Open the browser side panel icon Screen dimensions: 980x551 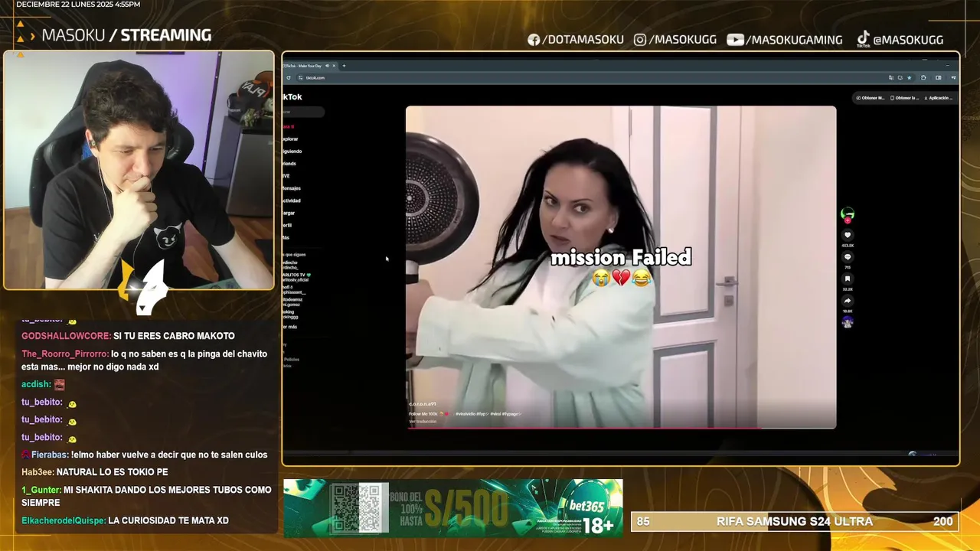[938, 77]
